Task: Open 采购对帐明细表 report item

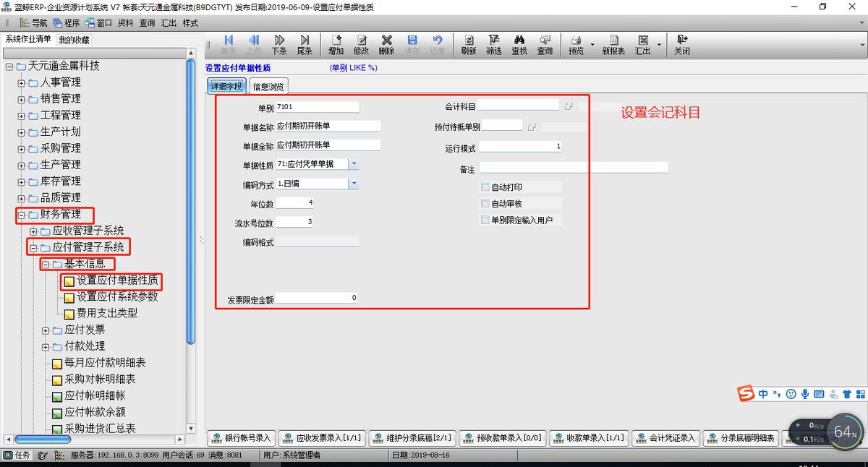Action: point(100,379)
